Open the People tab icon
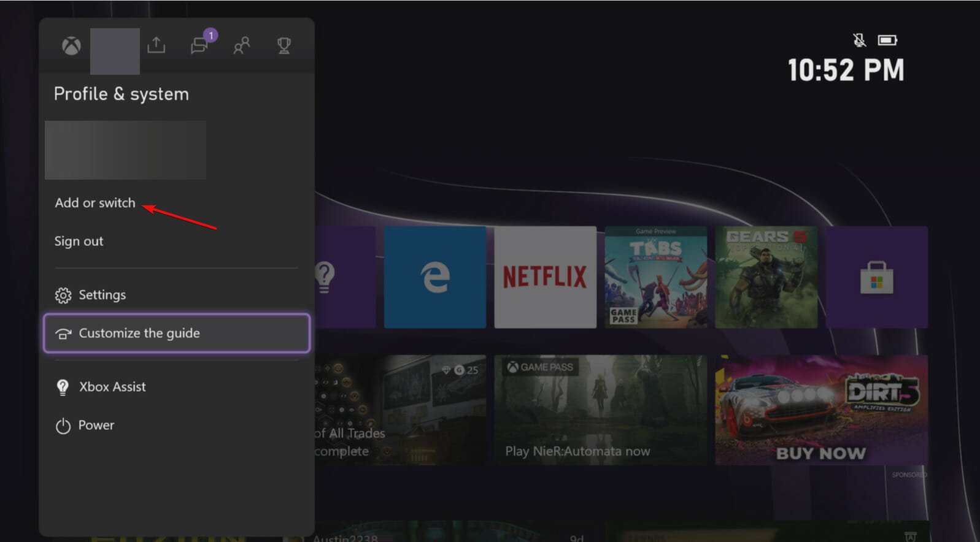This screenshot has width=980, height=542. [241, 45]
